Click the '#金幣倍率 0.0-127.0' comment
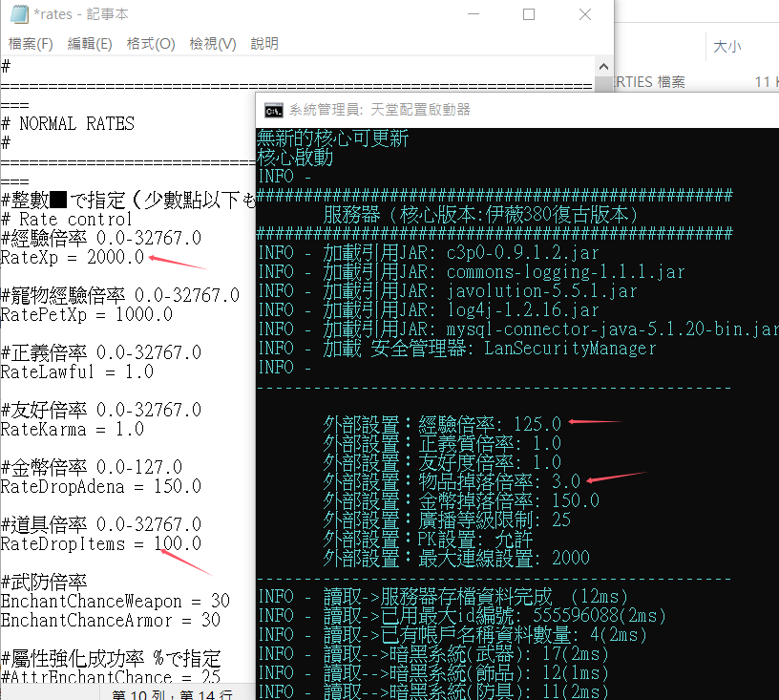The height and width of the screenshot is (700, 779). coord(92,467)
